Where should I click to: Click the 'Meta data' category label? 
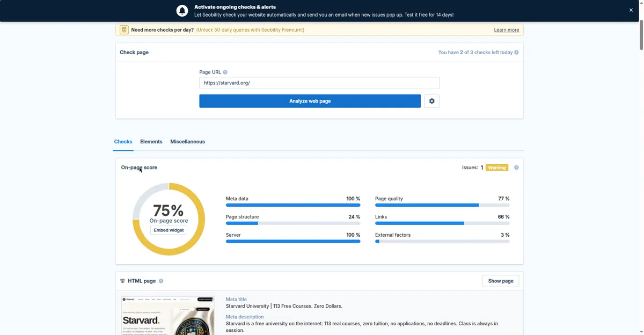[x=237, y=199]
